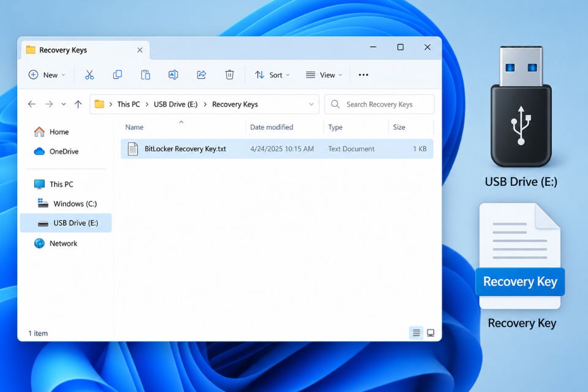
Task: Close the Recovery Keys tab
Action: point(140,50)
